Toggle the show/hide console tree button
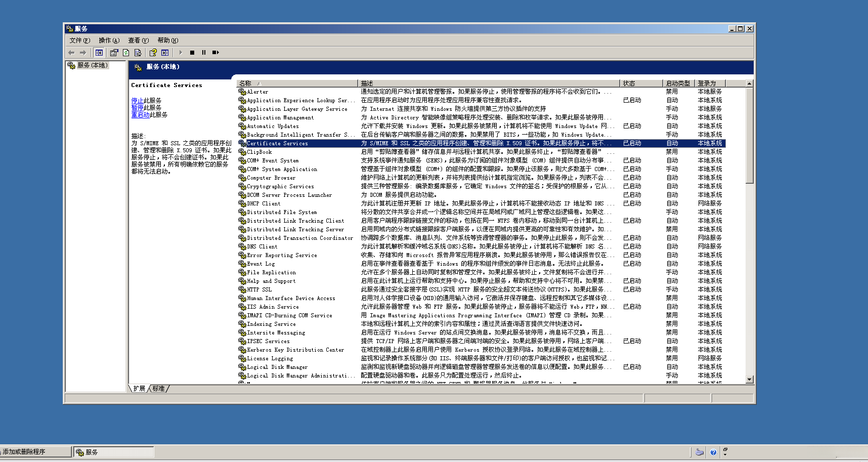Viewport: 868px width, 462px height. 99,53
